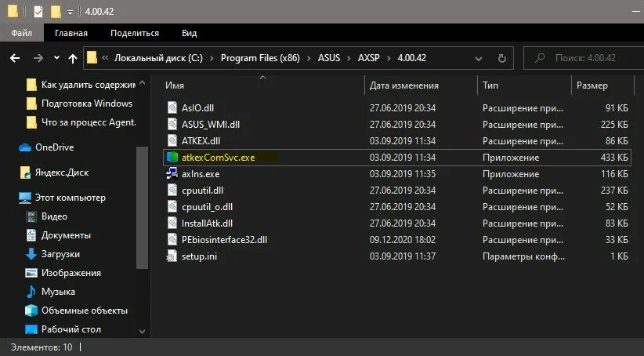Sort by the Дата изменения column header
644x356 pixels.
(x=403, y=85)
